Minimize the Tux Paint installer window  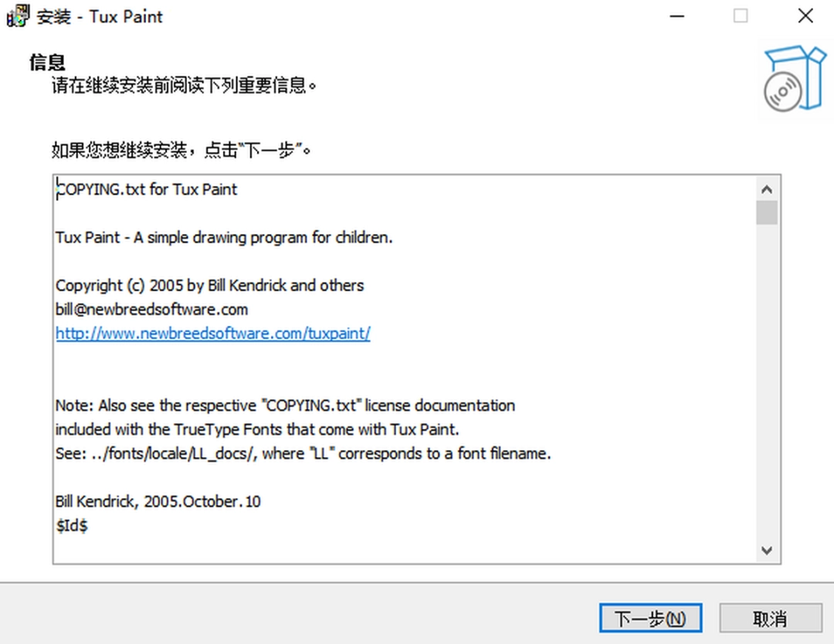[676, 16]
